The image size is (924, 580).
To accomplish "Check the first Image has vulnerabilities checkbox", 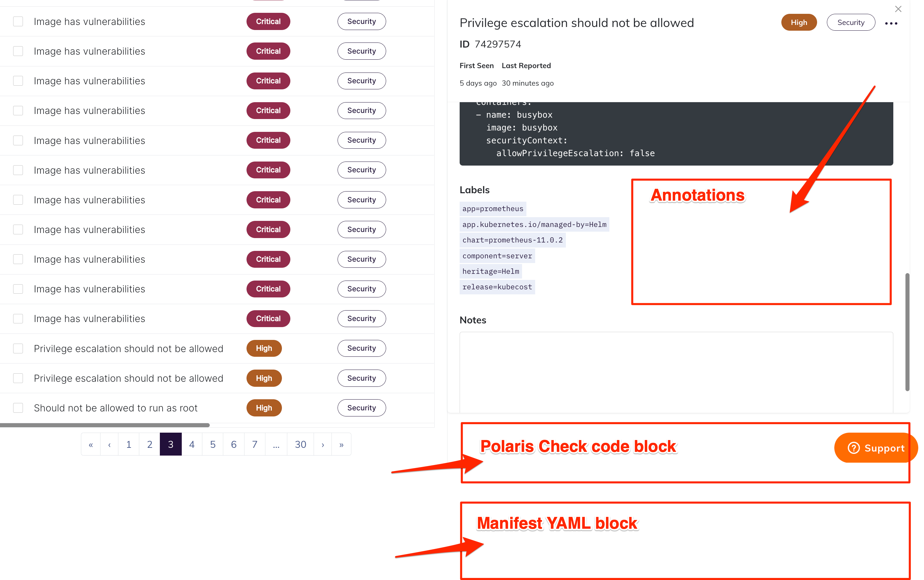I will 18,21.
